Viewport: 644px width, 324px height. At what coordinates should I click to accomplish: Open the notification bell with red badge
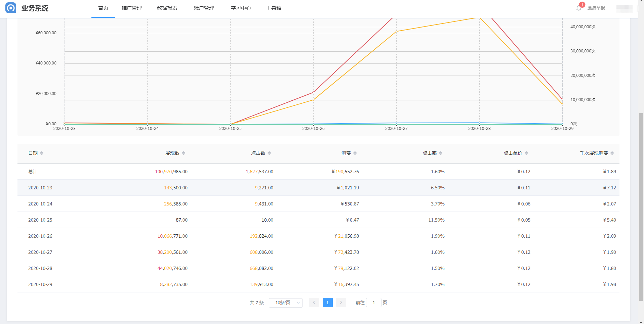pyautogui.click(x=579, y=8)
